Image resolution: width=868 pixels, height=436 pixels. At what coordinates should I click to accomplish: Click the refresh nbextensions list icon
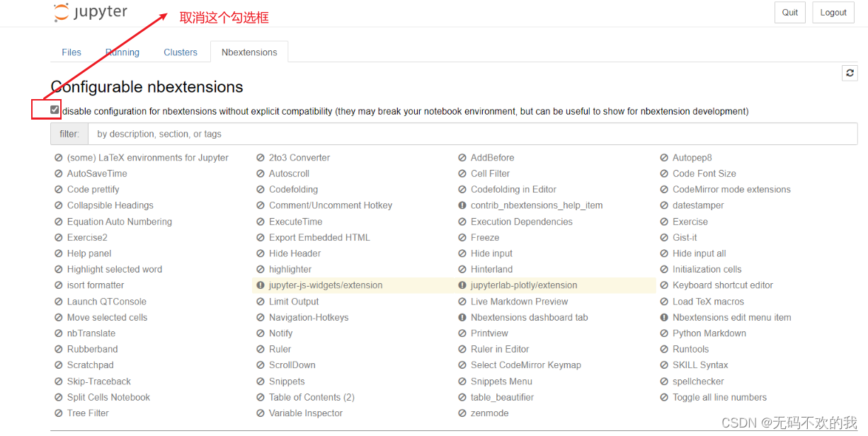tap(850, 73)
